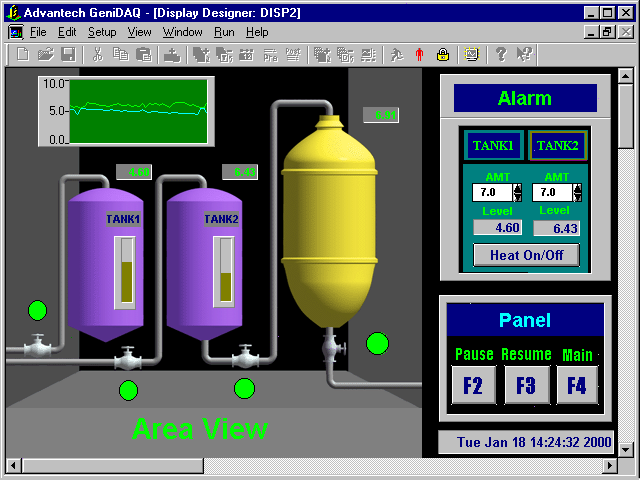
Task: Click the Cut scissors icon
Action: [98, 54]
